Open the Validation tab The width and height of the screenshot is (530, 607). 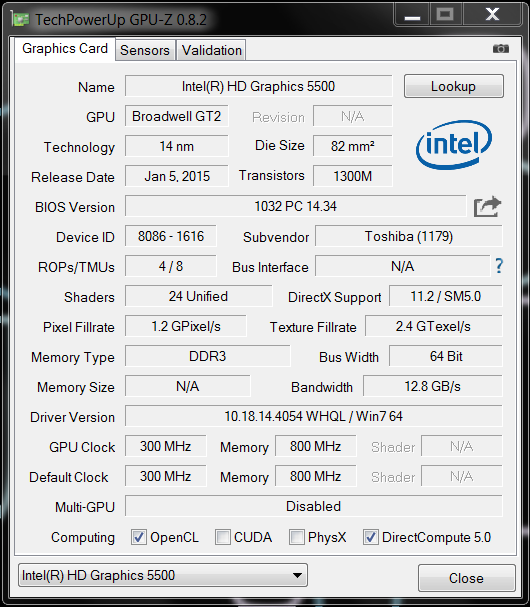(x=212, y=50)
